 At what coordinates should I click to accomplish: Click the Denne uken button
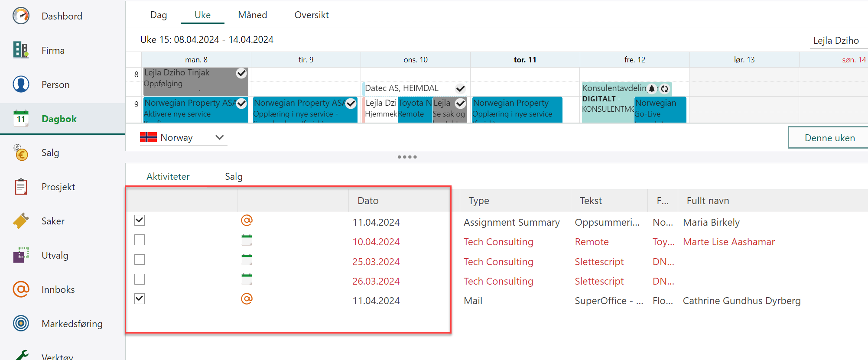click(829, 138)
